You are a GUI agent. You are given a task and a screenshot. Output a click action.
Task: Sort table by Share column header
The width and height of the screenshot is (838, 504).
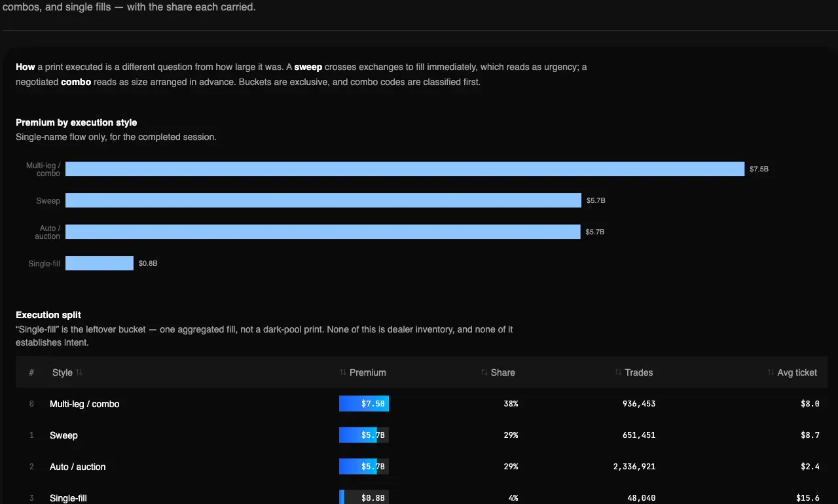click(x=498, y=372)
